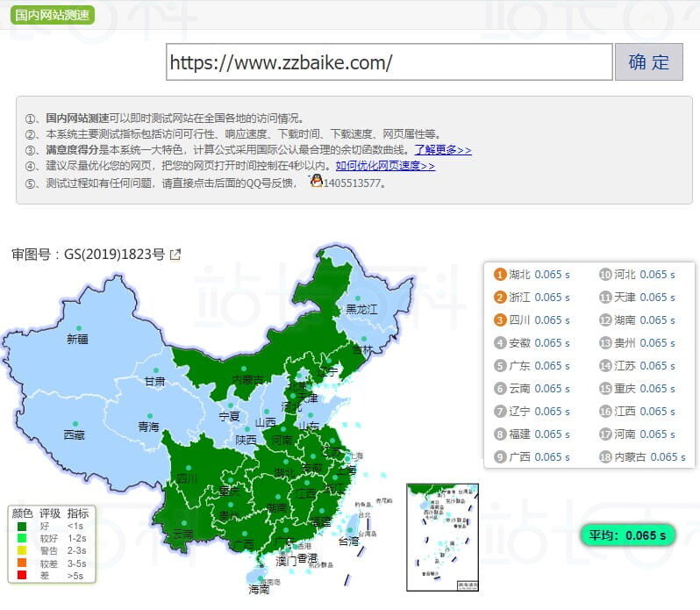Click 甘肃 label on the map

155,382
